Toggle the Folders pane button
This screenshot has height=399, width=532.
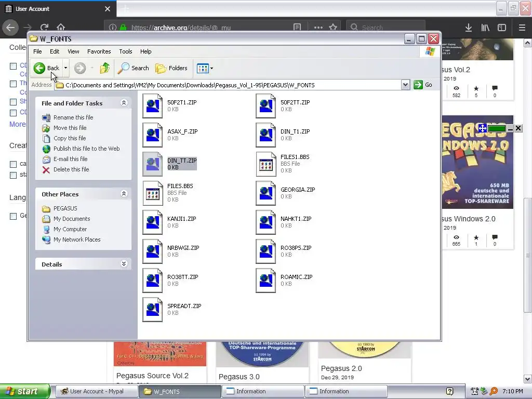point(171,68)
